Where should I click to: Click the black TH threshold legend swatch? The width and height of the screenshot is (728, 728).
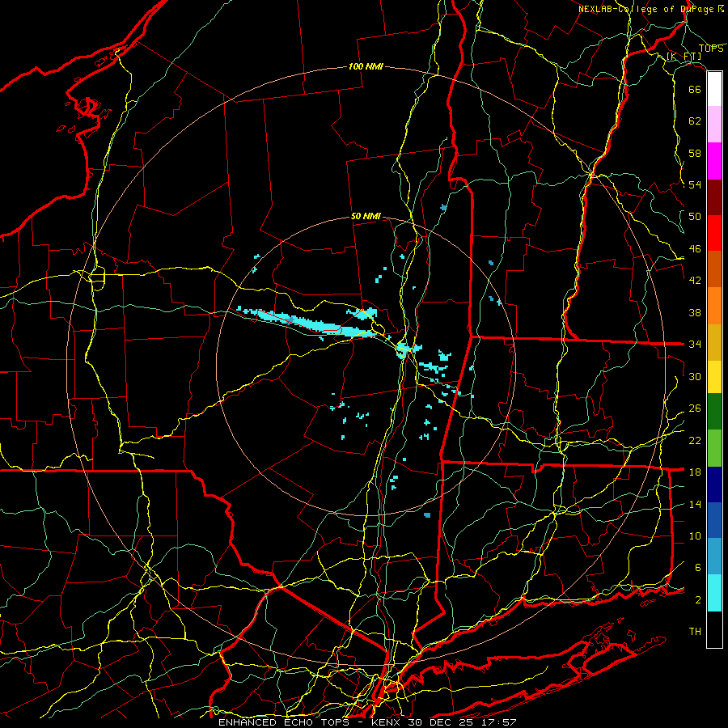714,629
